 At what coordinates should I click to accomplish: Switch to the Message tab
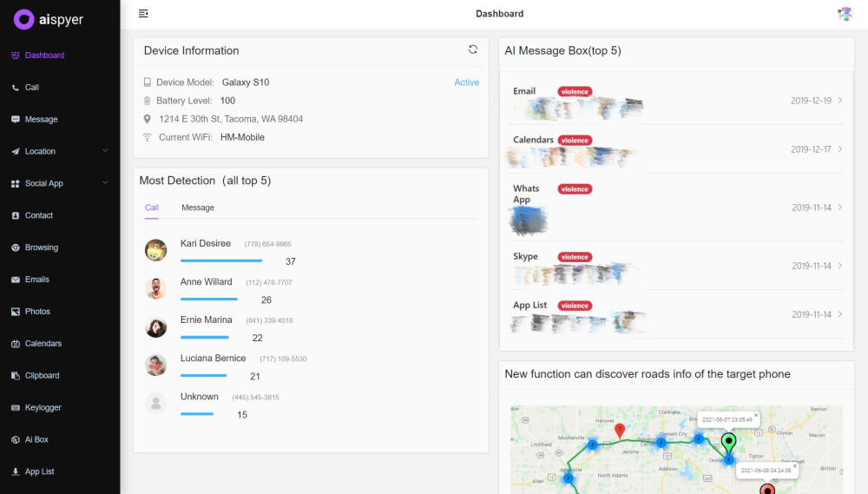(x=198, y=207)
